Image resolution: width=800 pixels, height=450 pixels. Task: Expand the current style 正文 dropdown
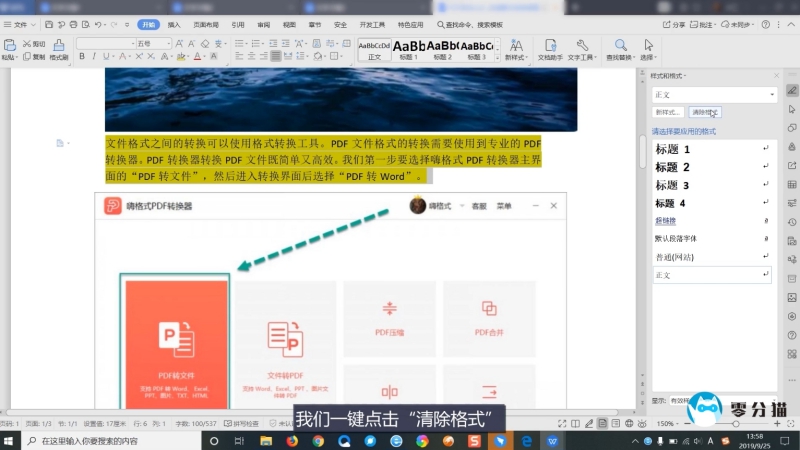pos(771,94)
